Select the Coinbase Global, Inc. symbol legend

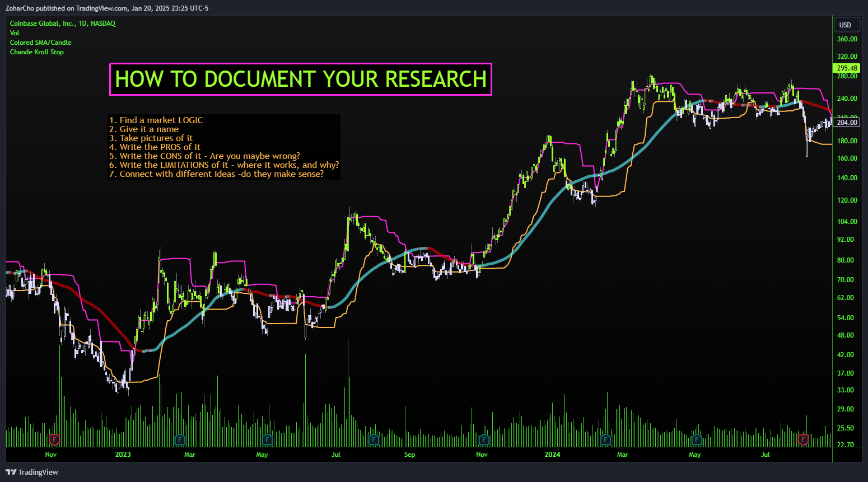pyautogui.click(x=63, y=24)
